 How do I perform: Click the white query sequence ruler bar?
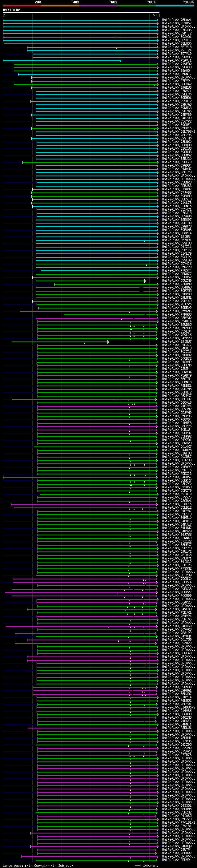(81, 13)
